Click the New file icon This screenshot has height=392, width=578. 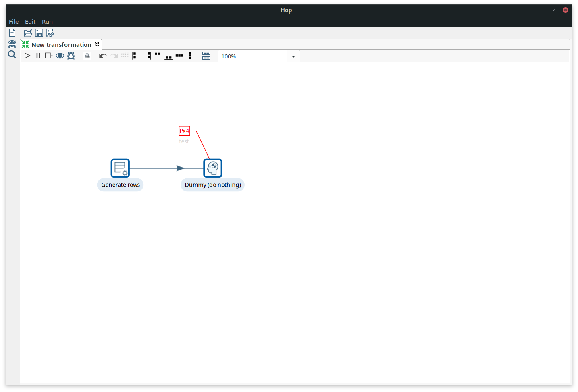12,33
